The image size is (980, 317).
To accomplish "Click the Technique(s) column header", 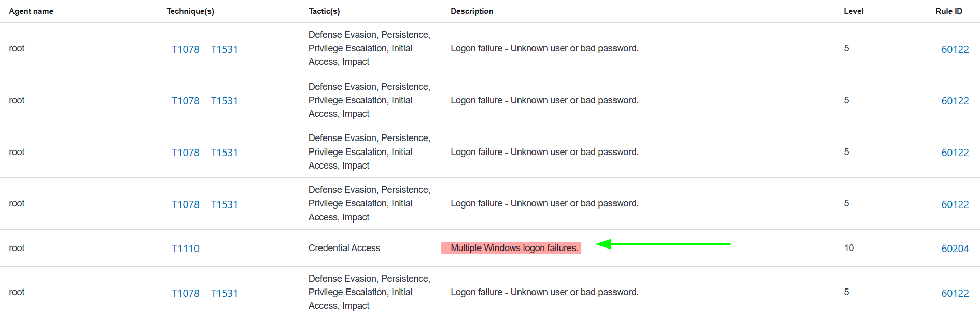I will coord(190,11).
